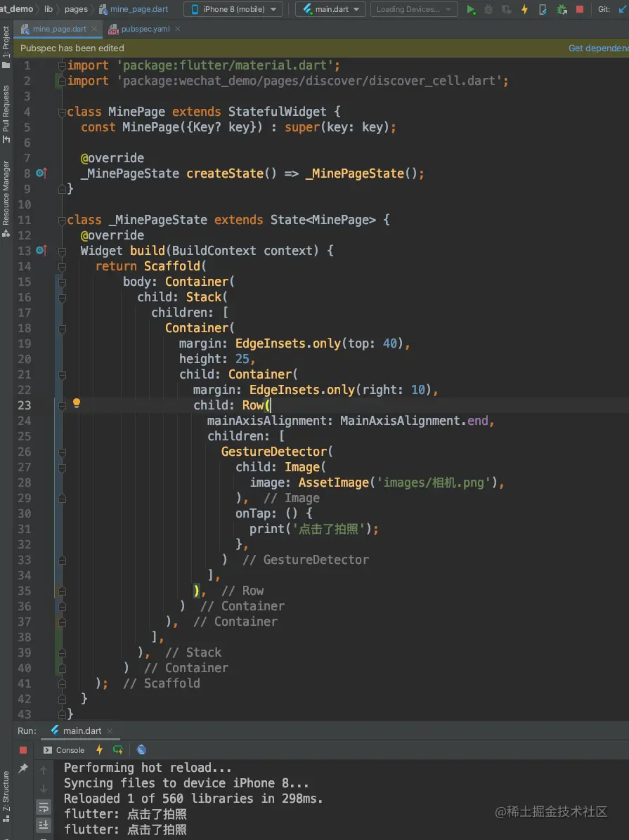Select the Console tab in Run panel
This screenshot has height=840, width=629.
coord(64,750)
